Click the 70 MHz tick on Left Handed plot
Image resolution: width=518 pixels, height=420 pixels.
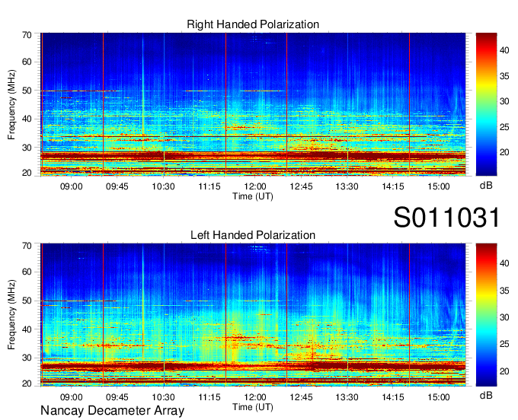pyautogui.click(x=27, y=246)
